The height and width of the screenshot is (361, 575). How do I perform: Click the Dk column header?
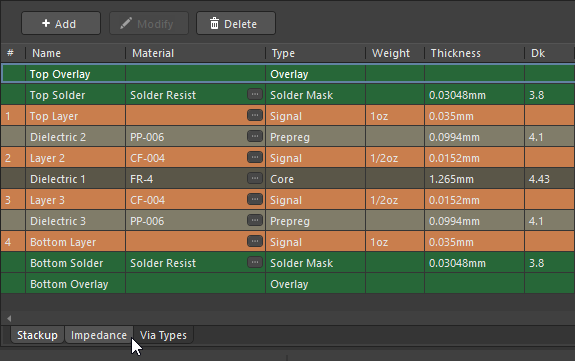(549, 53)
